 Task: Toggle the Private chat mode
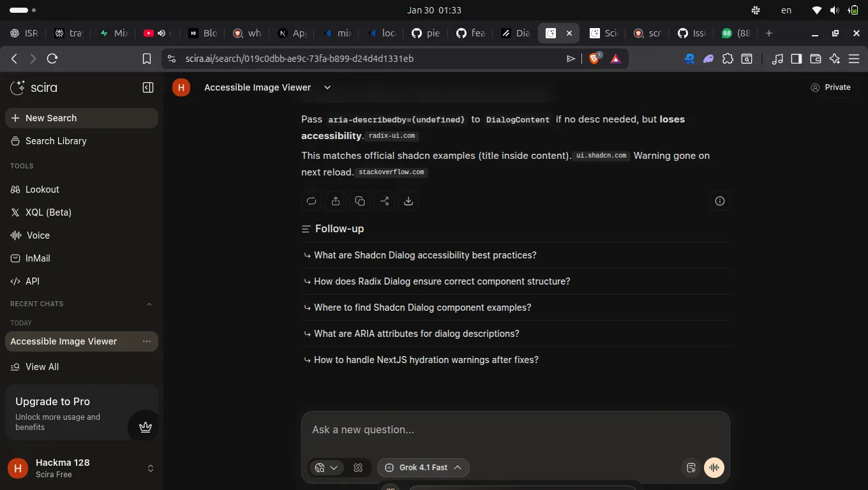(831, 87)
